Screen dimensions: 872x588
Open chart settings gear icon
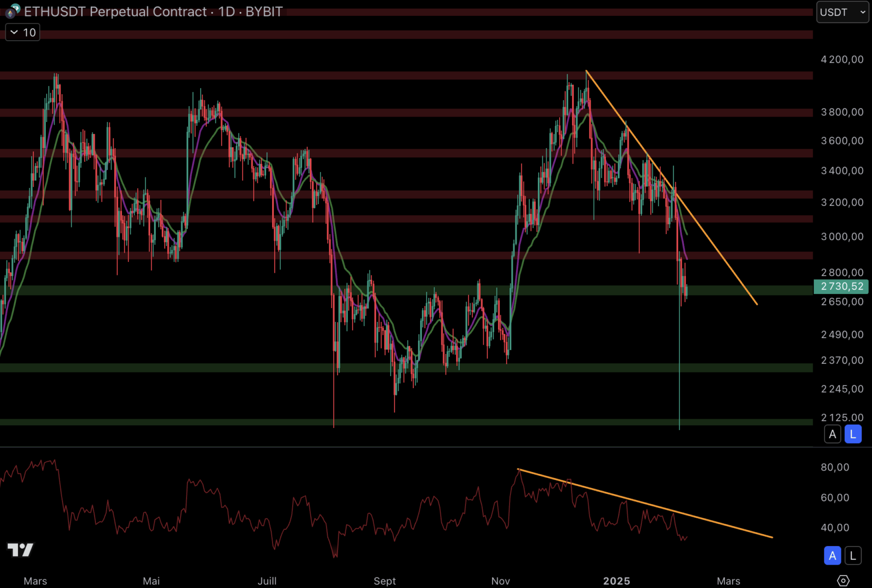pyautogui.click(x=843, y=580)
